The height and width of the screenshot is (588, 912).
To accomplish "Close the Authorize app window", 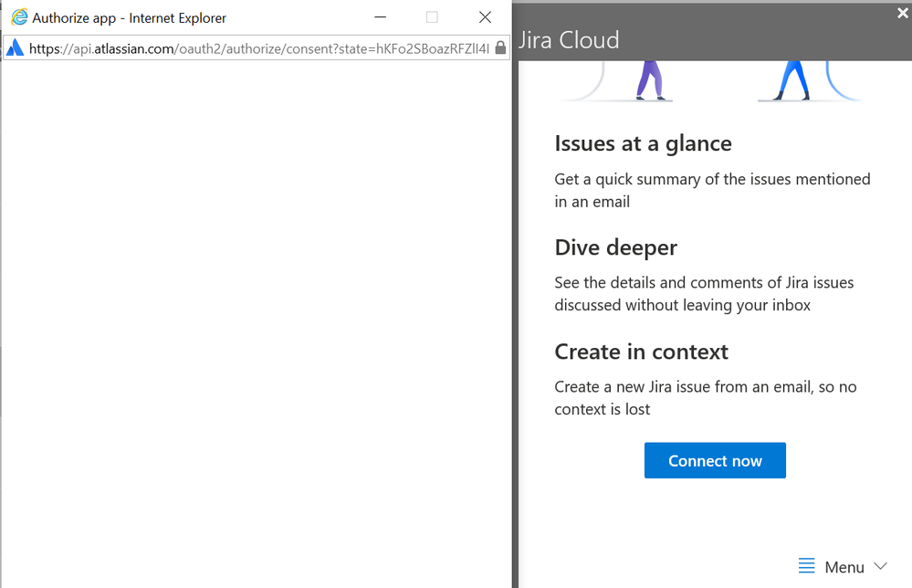I will 485,17.
